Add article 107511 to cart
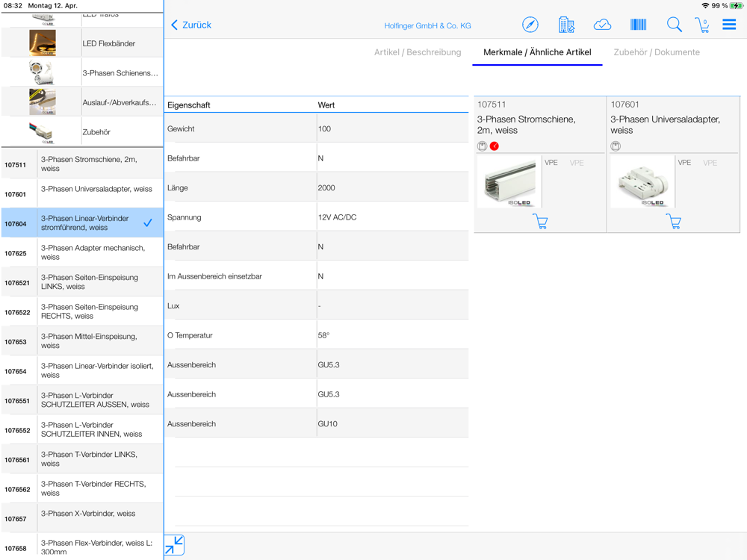747x560 pixels. tap(540, 222)
